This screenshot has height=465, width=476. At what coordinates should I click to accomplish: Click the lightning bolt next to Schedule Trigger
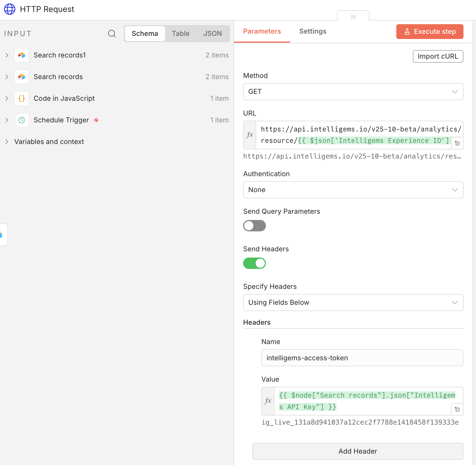96,120
